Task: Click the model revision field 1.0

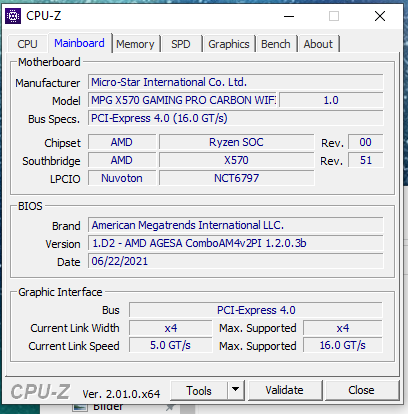Action: tap(331, 100)
